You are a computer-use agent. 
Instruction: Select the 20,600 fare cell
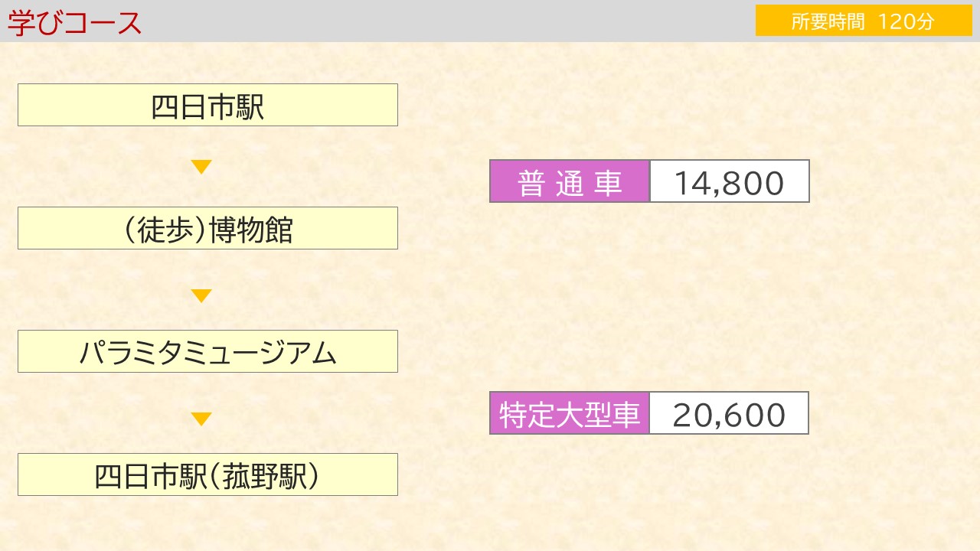click(729, 413)
